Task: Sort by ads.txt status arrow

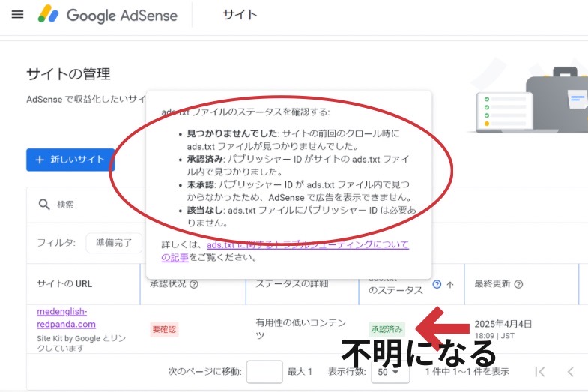Action: [x=450, y=284]
